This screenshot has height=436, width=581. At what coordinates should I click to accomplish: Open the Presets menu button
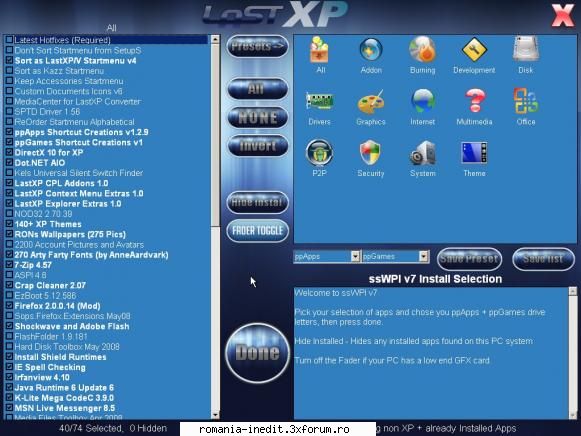click(258, 46)
